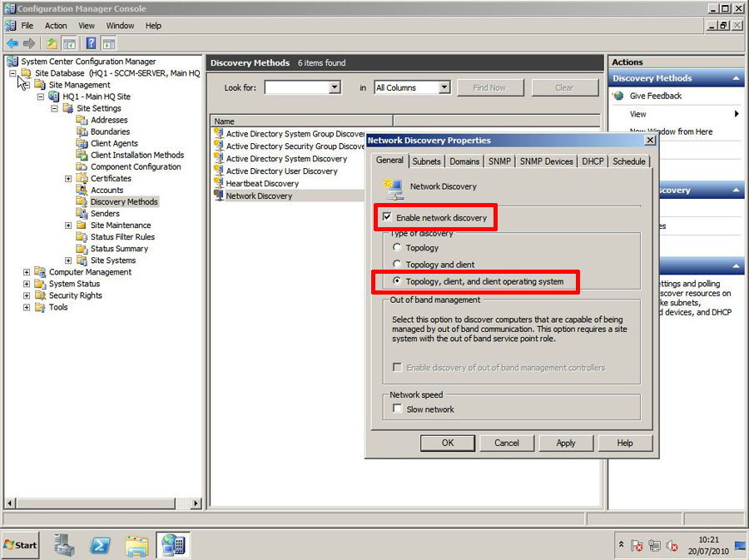
Task: Click the Back arrow in the toolbar
Action: 12,44
